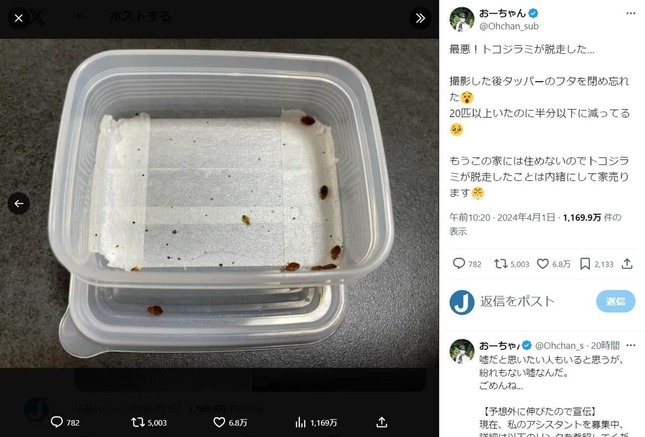Open the reply author's avatar below
645x437 pixels.
tap(461, 350)
